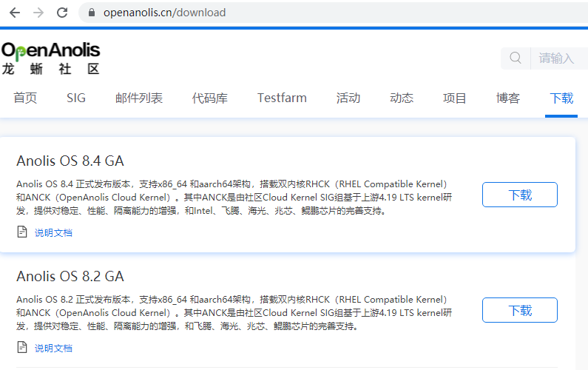The image size is (588, 370).
Task: Open the 活动 navigation tab
Action: tap(348, 98)
